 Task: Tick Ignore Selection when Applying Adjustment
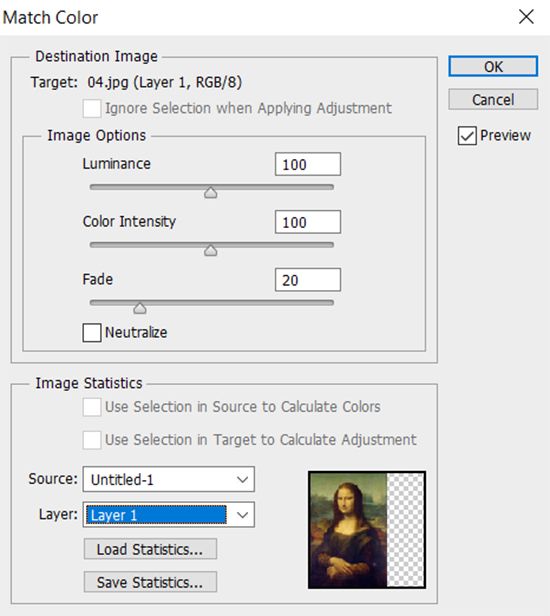coord(92,108)
